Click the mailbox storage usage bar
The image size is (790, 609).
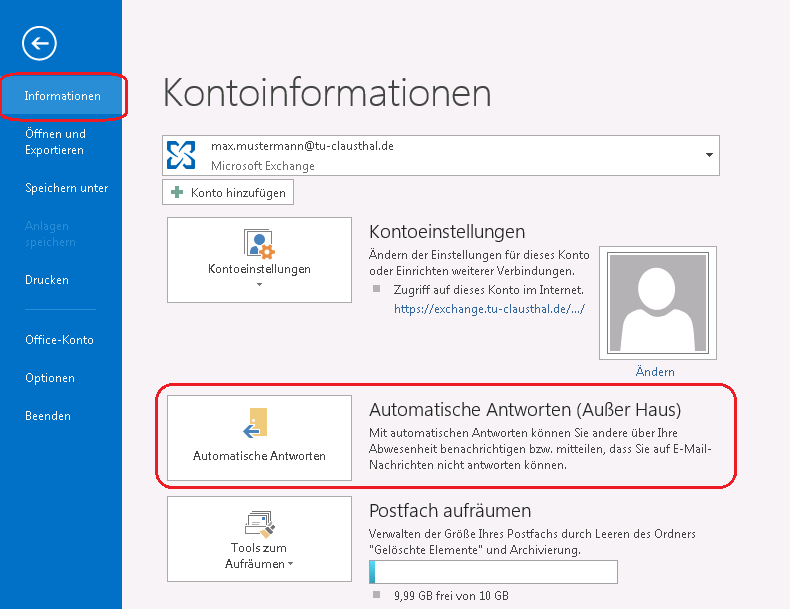coord(493,572)
